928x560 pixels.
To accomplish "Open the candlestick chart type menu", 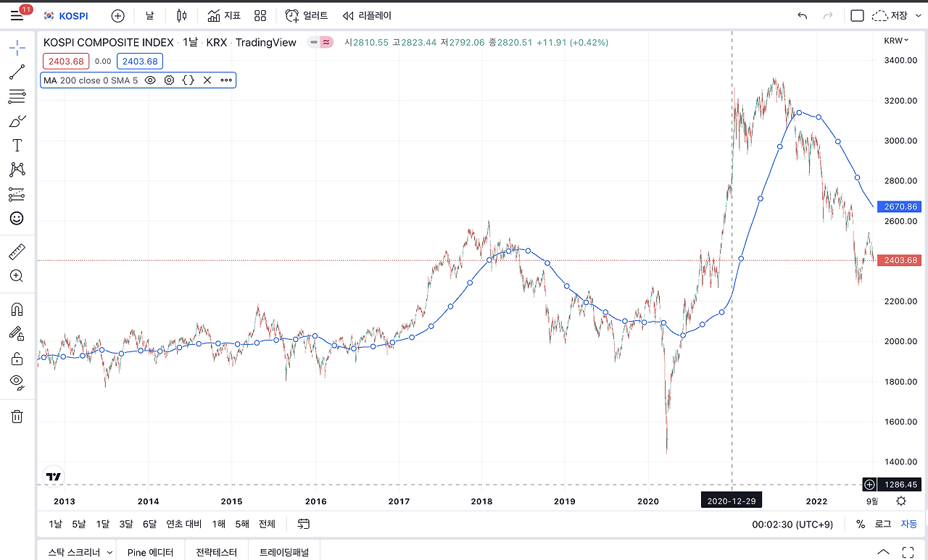I will 181,16.
